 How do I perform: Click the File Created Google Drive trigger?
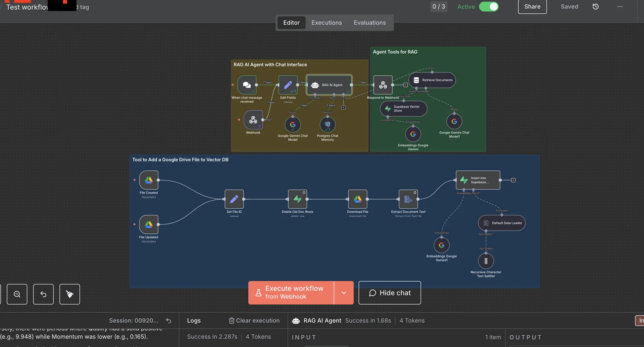(x=149, y=180)
